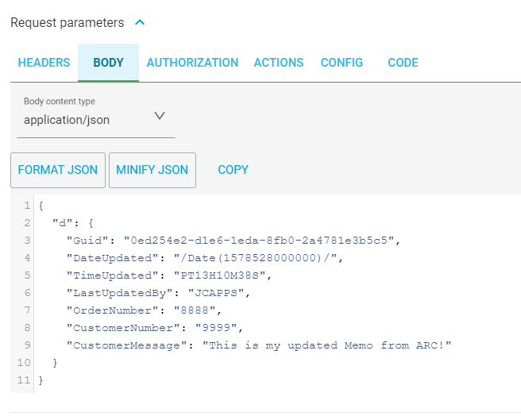This screenshot has width=521, height=420.
Task: Click the Request parameters heading text
Action: coord(68,22)
